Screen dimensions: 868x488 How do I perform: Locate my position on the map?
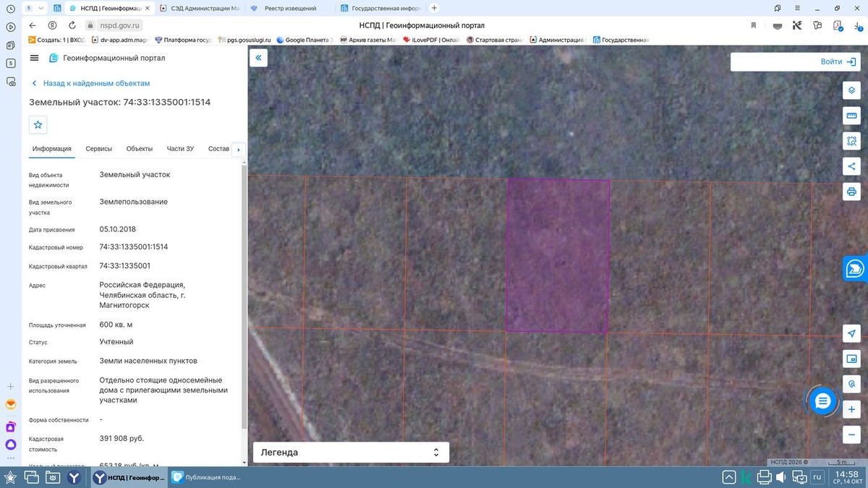pyautogui.click(x=851, y=333)
